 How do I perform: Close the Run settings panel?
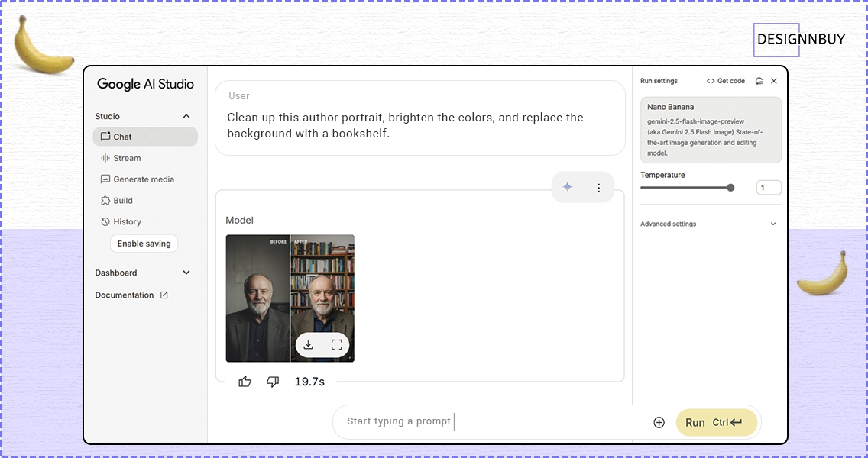(774, 81)
